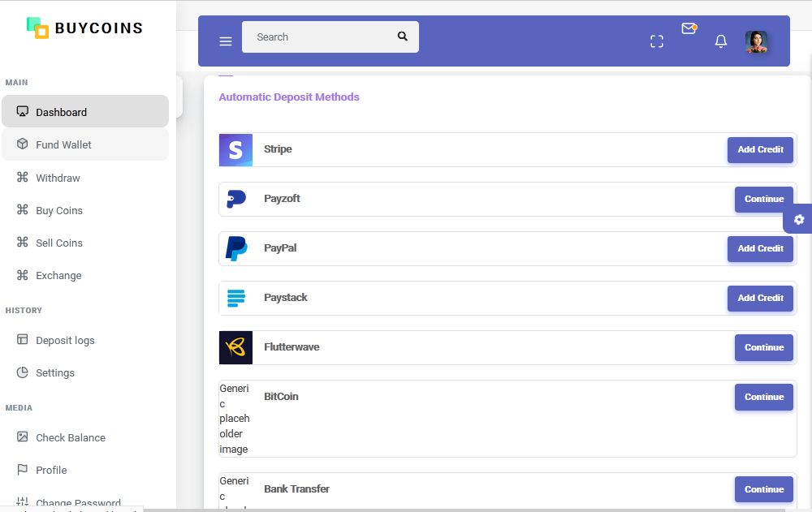This screenshot has width=812, height=512.
Task: Click the Sell Coins command icon
Action: point(22,242)
